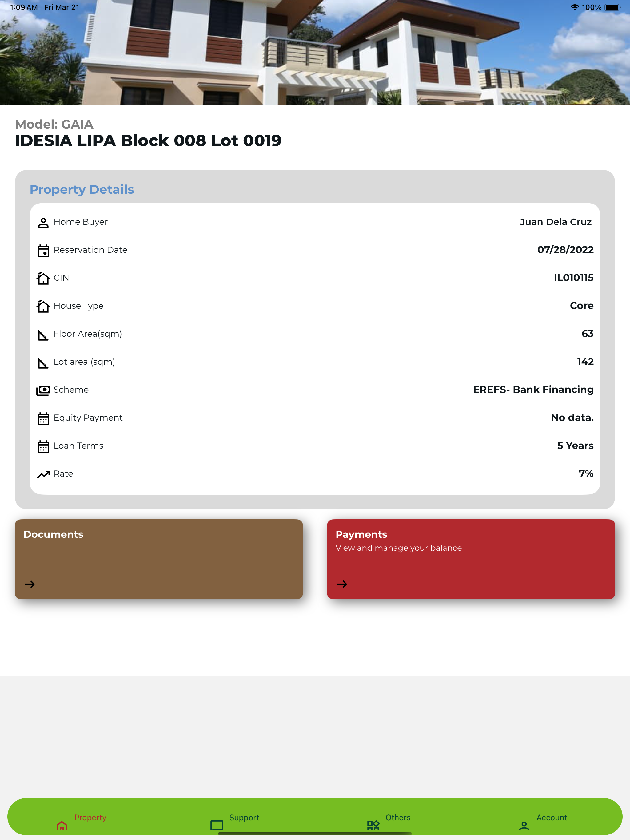
Task: Tap the Loan Terms calendar icon
Action: (43, 446)
